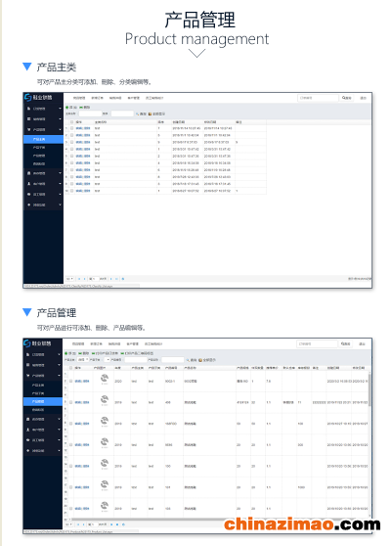
Task: Expand the first sidebar menu arrow in upper screenshot
Action: pyautogui.click(x=60, y=109)
